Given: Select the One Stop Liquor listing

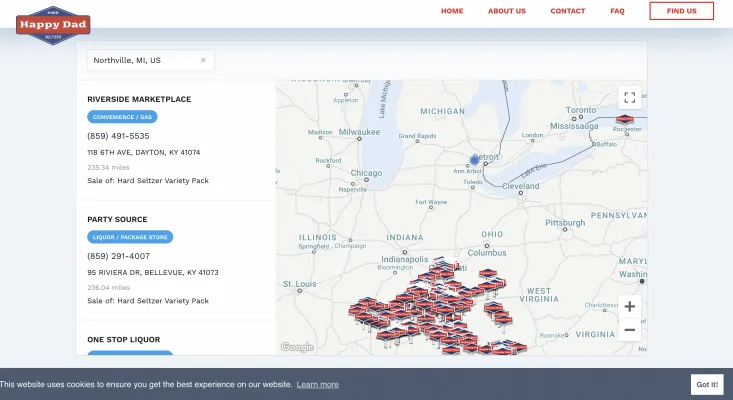Looking at the screenshot, I should 123,340.
